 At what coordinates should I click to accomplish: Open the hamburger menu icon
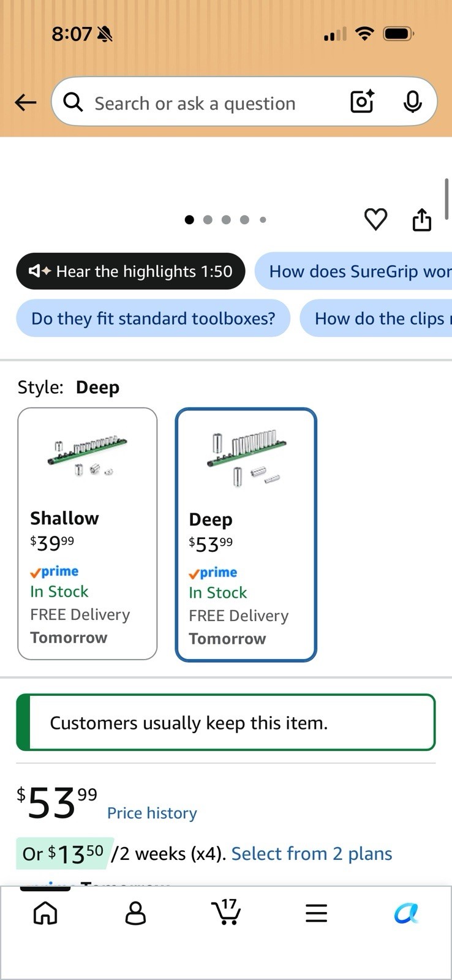pos(316,913)
